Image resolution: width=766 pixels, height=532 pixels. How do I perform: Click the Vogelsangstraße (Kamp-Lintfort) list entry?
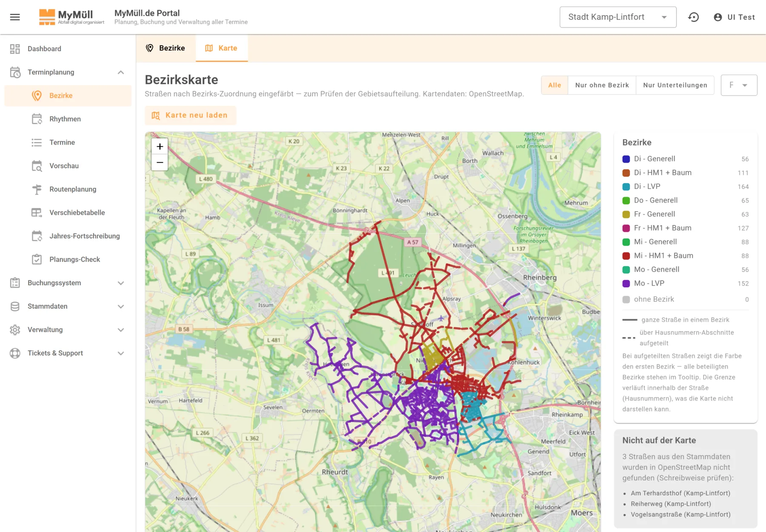click(680, 515)
